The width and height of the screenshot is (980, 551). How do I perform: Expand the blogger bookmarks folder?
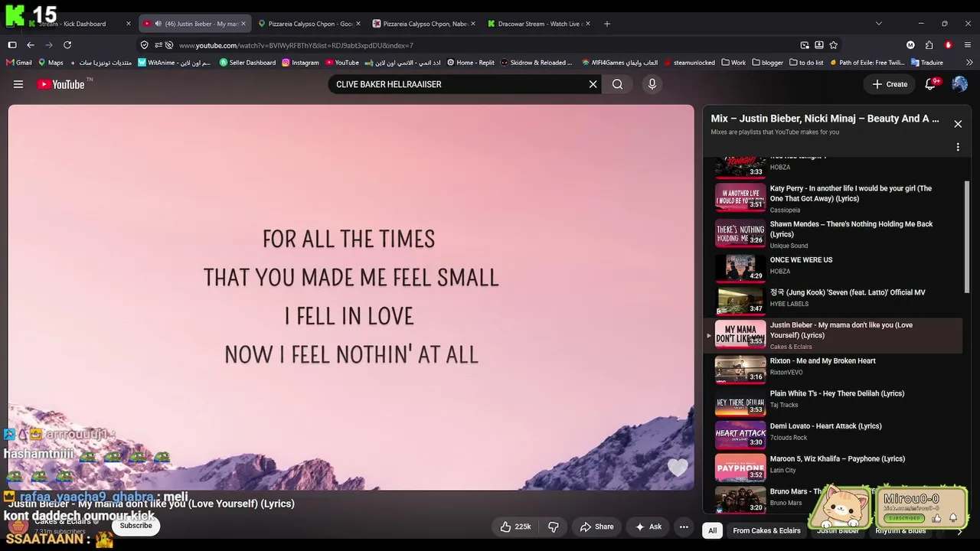767,63
